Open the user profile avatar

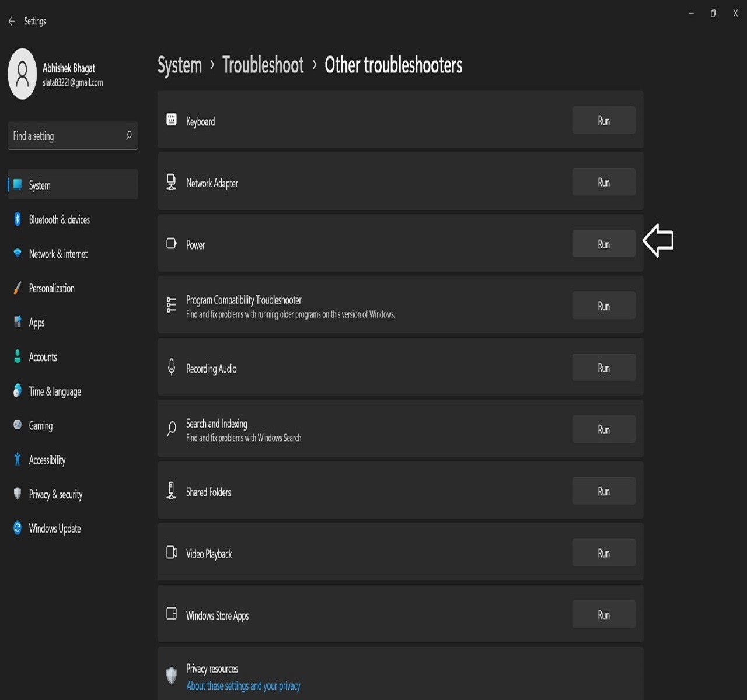click(x=22, y=74)
